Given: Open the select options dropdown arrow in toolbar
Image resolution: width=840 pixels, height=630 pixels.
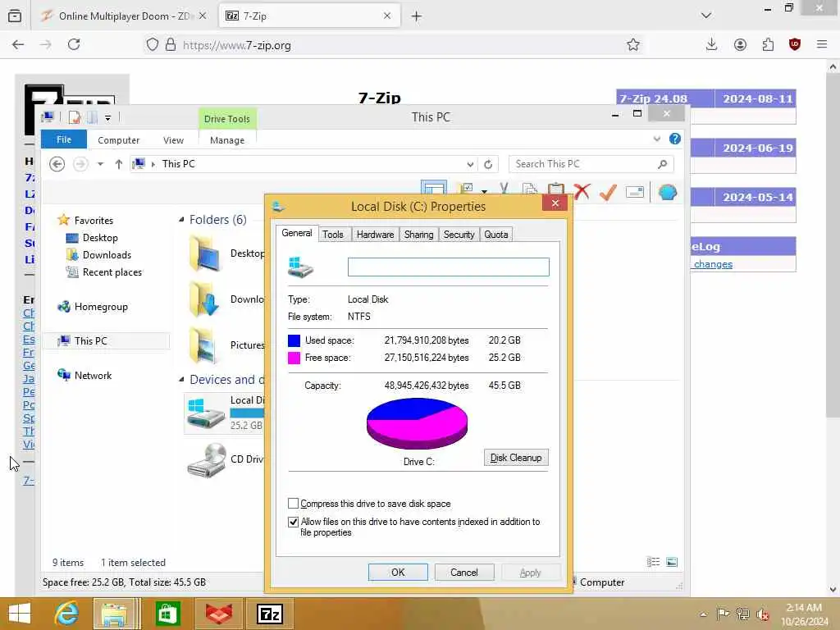Looking at the screenshot, I should tap(484, 191).
